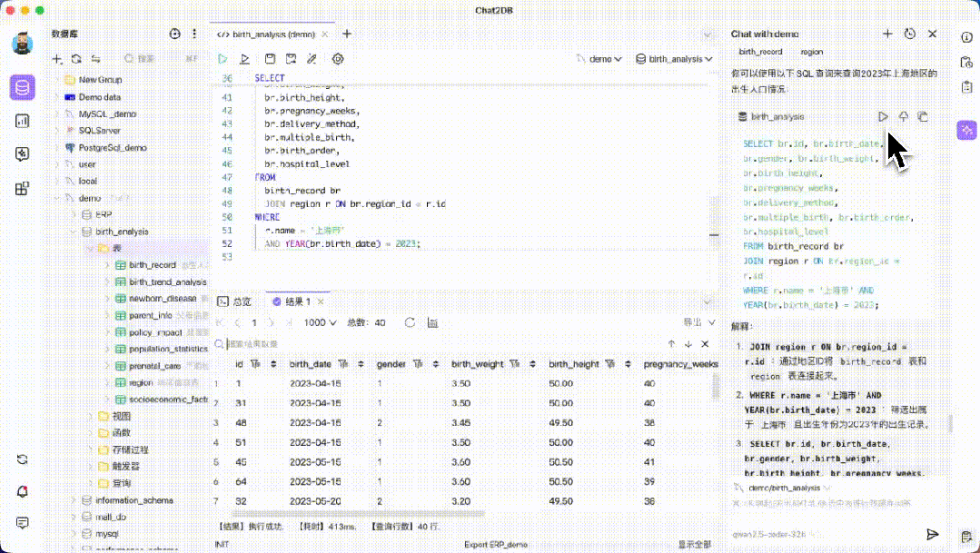Click 显示全部 in the status bar
This screenshot has width=980, height=553.
pyautogui.click(x=695, y=544)
